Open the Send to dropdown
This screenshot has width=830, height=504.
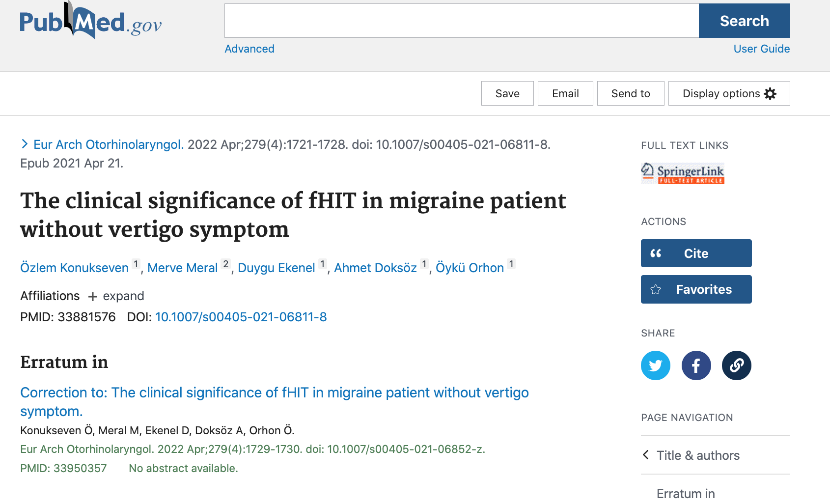(x=630, y=94)
